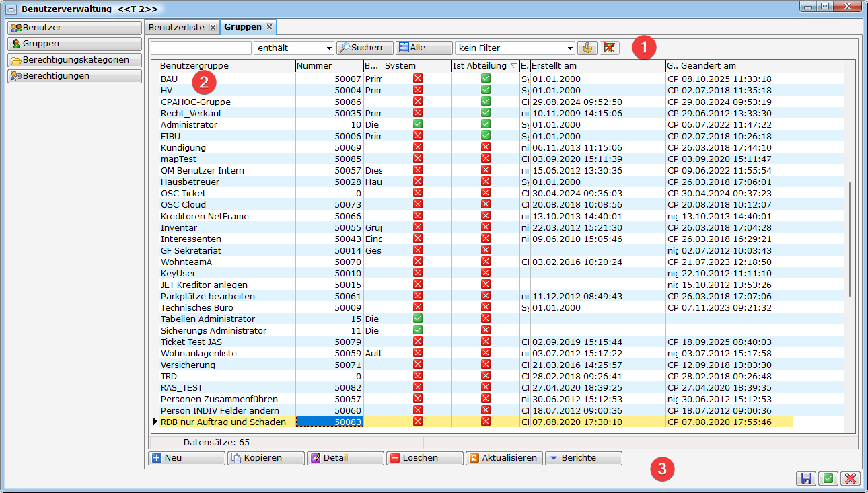Open the Berichte dropdown button
Image resolution: width=868 pixels, height=493 pixels.
coord(583,458)
